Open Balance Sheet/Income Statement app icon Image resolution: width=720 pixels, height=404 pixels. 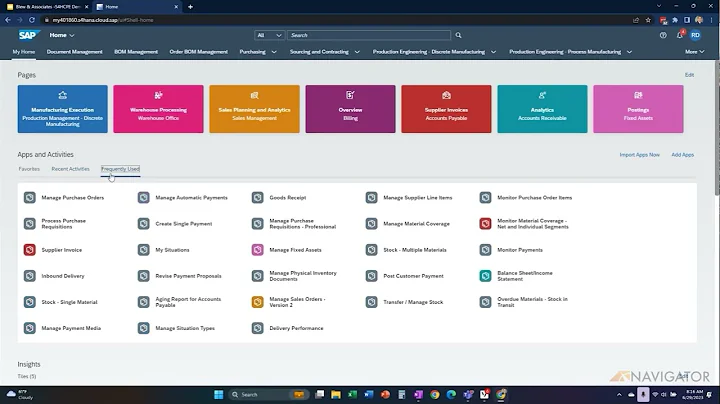click(x=485, y=276)
